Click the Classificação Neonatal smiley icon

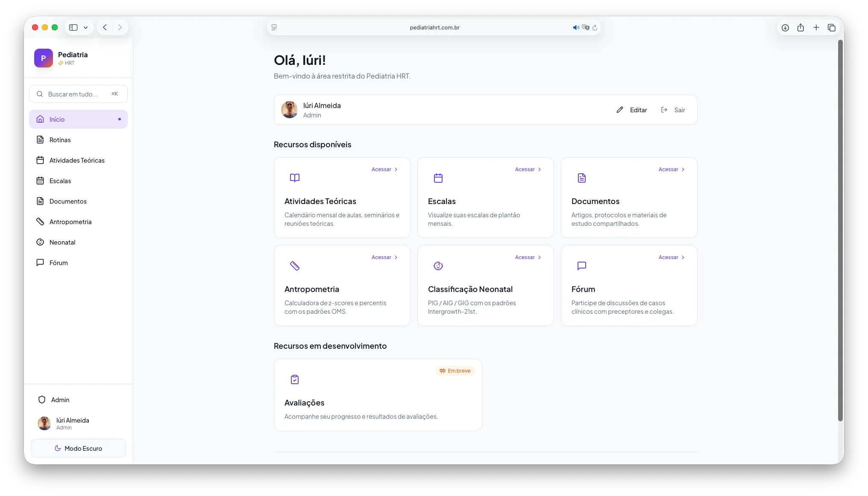pyautogui.click(x=438, y=266)
